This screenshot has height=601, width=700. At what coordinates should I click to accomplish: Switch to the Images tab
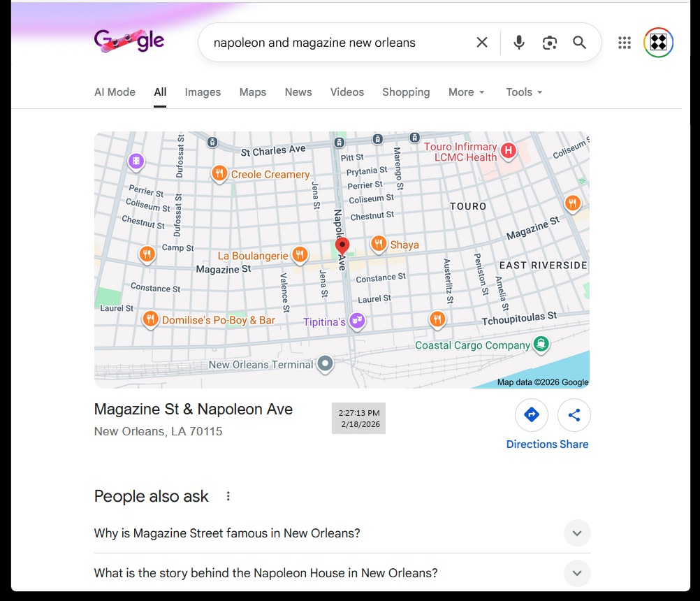click(x=203, y=92)
